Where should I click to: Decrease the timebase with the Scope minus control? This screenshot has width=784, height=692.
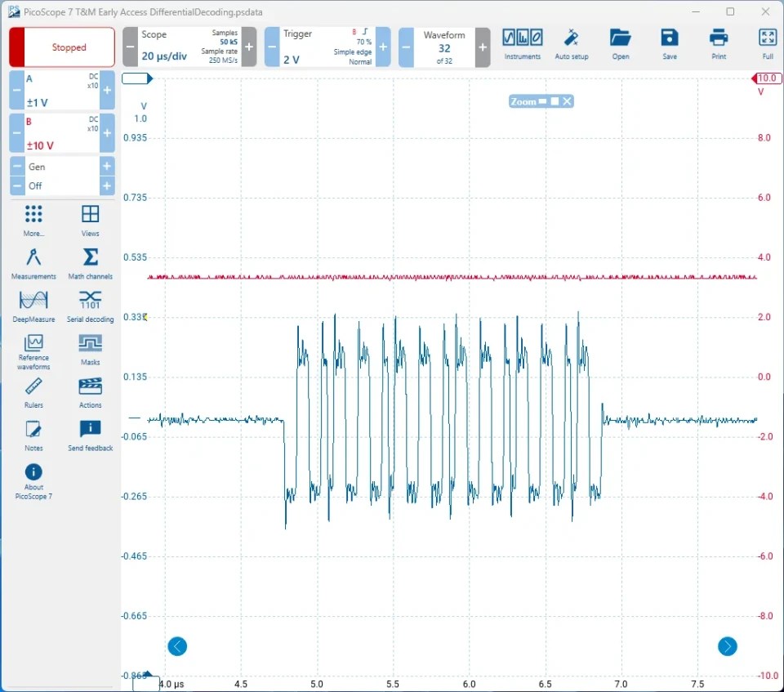(129, 46)
